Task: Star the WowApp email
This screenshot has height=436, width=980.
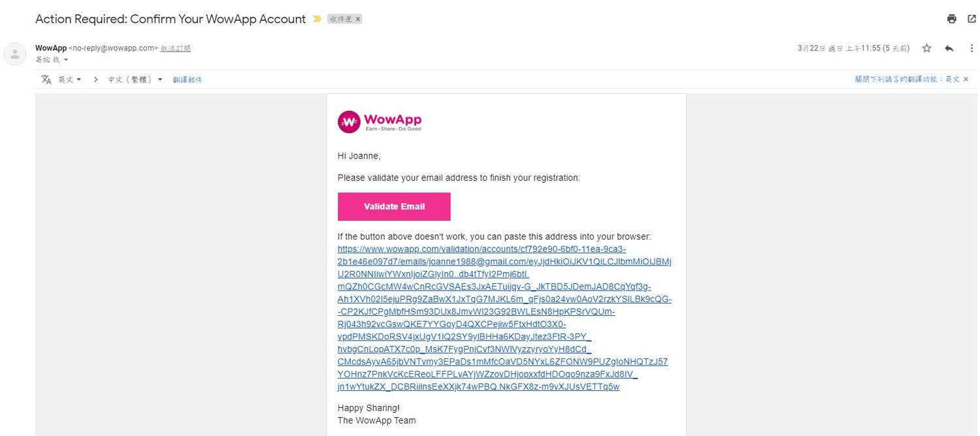Action: (x=926, y=48)
